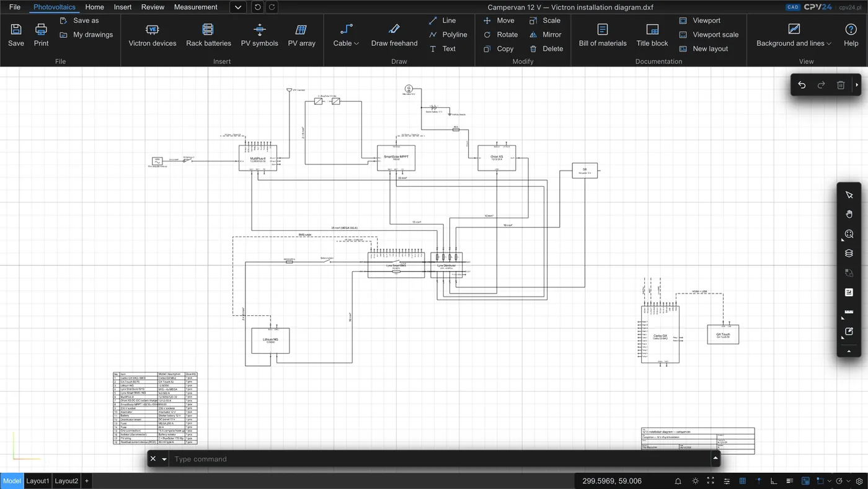Activate the pan hand tool
The image size is (868, 489).
pos(849,214)
